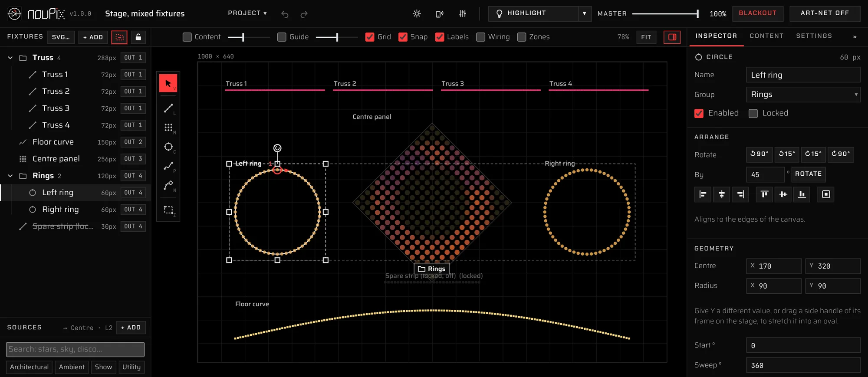Enable the Content checkbox

pyautogui.click(x=187, y=37)
